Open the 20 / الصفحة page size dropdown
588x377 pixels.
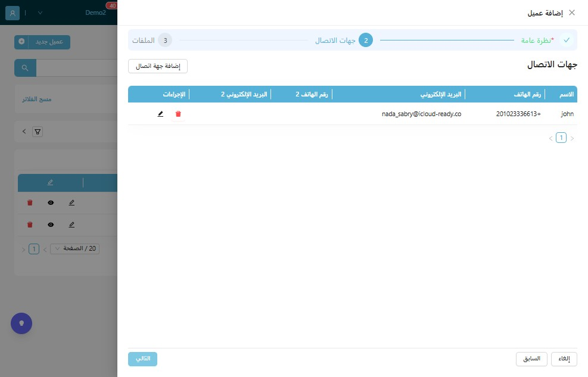[x=74, y=248]
